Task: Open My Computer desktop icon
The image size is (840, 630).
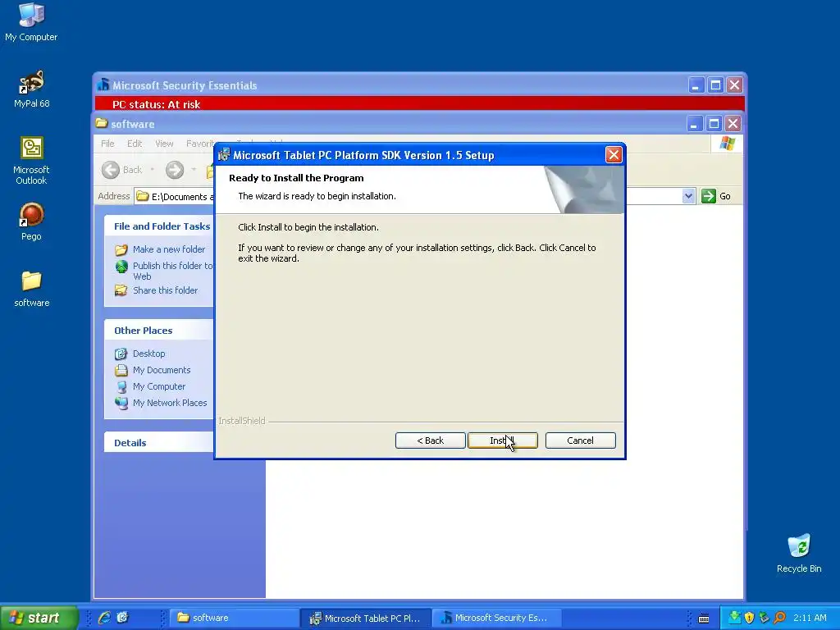Action: pyautogui.click(x=31, y=22)
